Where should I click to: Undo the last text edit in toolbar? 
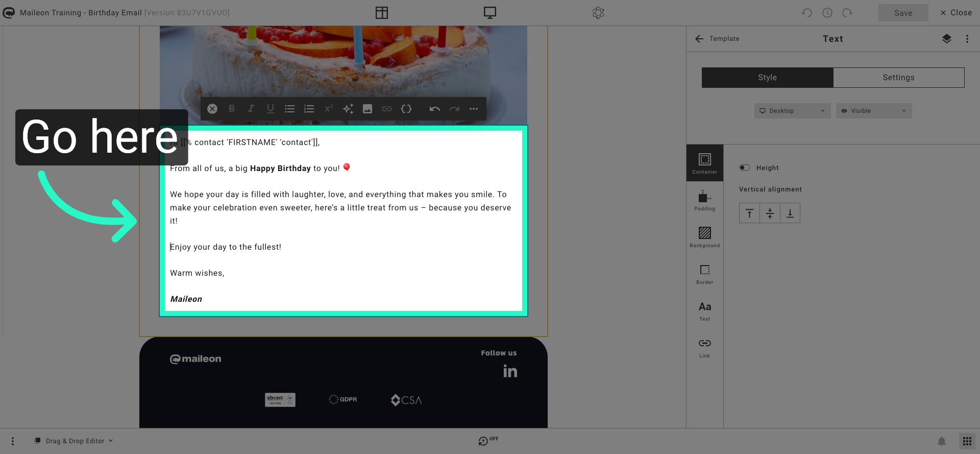coord(435,109)
